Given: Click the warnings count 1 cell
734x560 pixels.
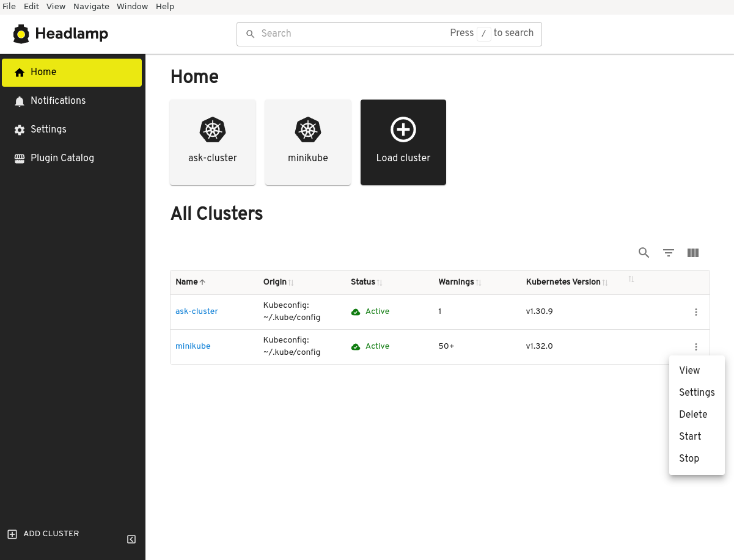Looking at the screenshot, I should click(x=440, y=311).
